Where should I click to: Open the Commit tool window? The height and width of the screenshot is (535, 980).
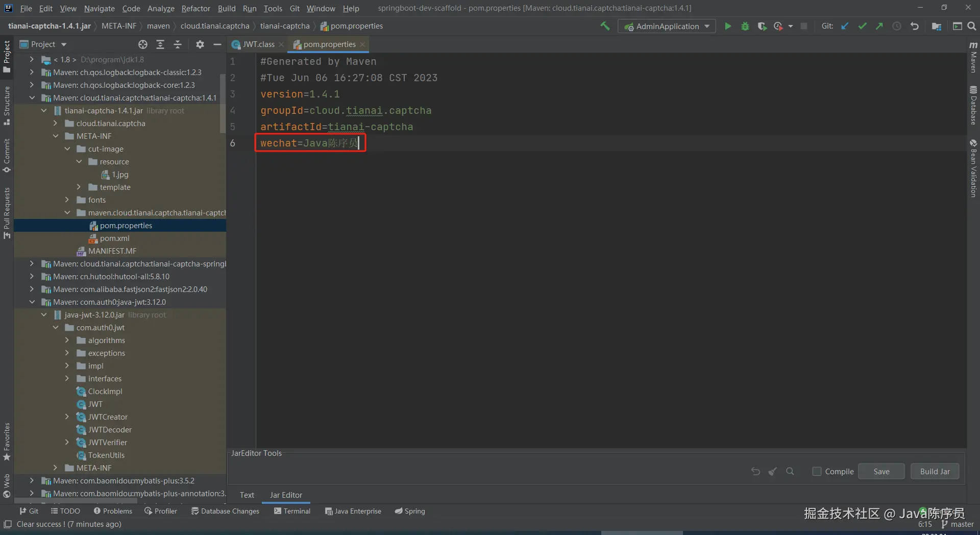7,156
